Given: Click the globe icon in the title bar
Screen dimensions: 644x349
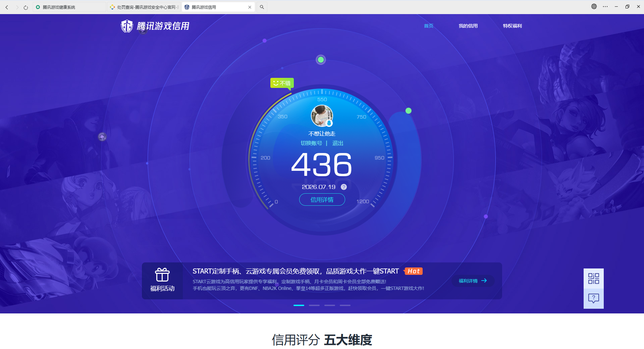Looking at the screenshot, I should click(594, 6).
